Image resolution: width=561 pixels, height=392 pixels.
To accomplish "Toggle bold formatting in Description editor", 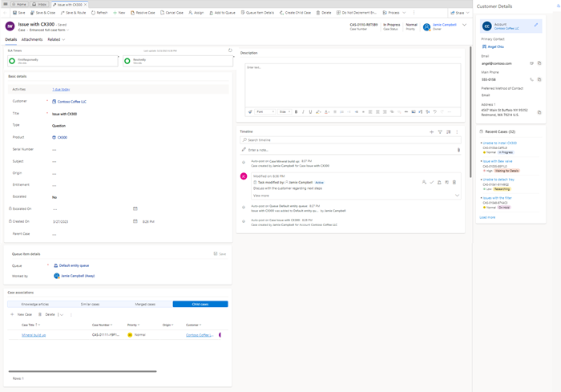I will (296, 112).
